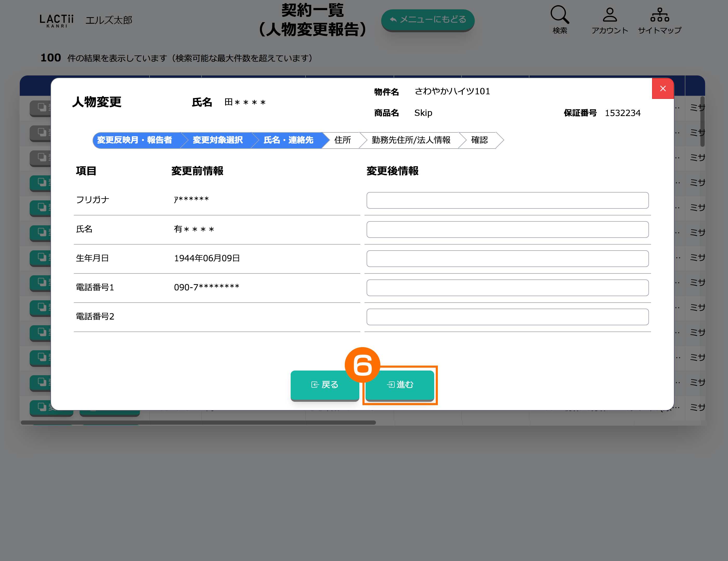
Task: Go to the 確認 step
Action: pyautogui.click(x=479, y=140)
